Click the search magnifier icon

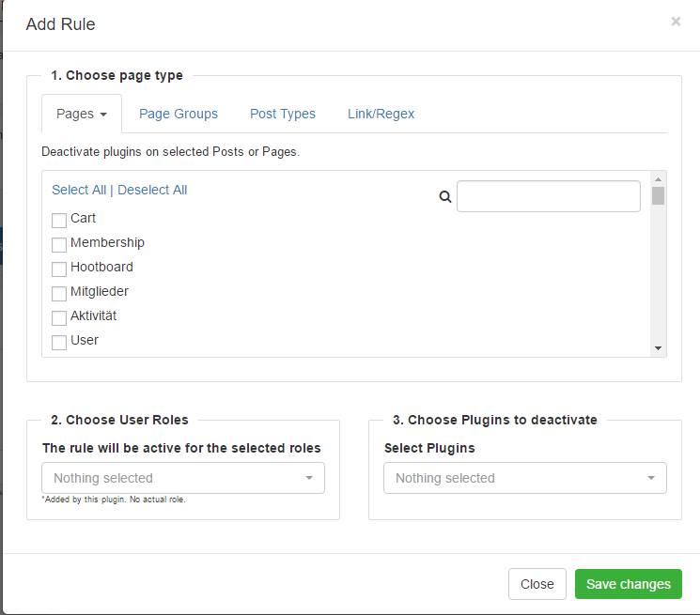pyautogui.click(x=445, y=196)
